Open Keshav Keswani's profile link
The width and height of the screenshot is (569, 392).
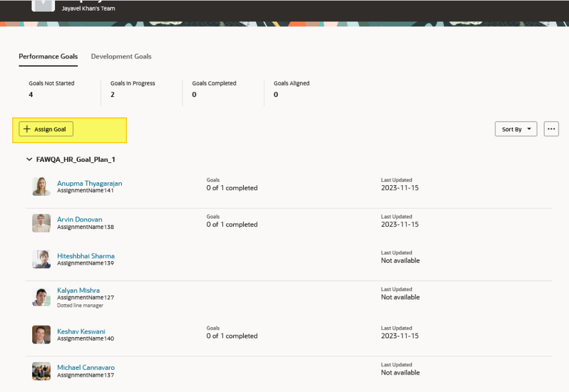pos(81,331)
